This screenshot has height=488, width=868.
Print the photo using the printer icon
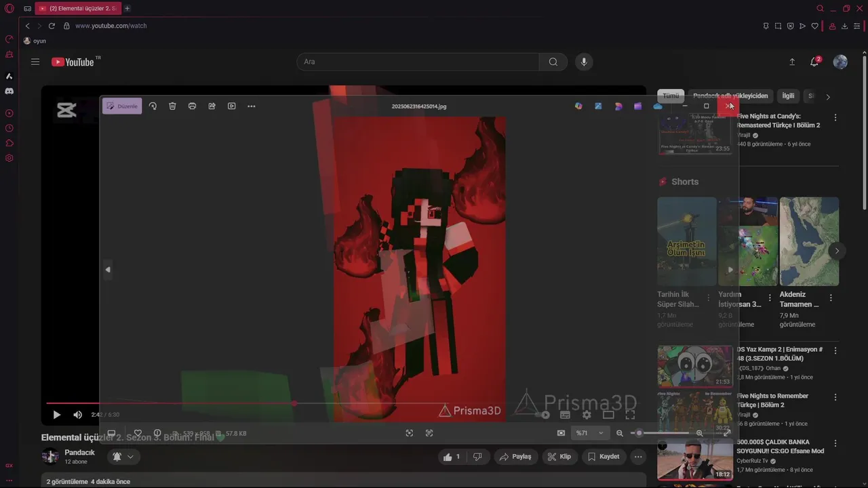coord(192,106)
